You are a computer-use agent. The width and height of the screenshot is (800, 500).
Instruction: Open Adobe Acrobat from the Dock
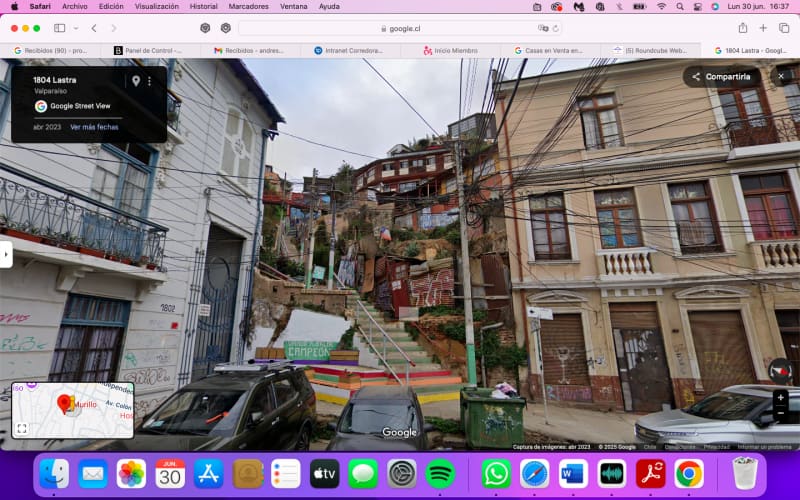tap(651, 473)
